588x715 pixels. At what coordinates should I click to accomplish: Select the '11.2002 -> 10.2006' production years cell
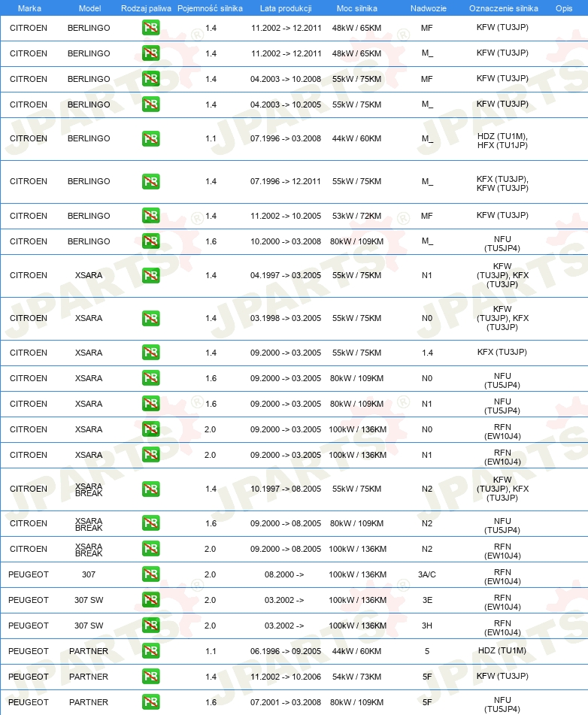(286, 676)
